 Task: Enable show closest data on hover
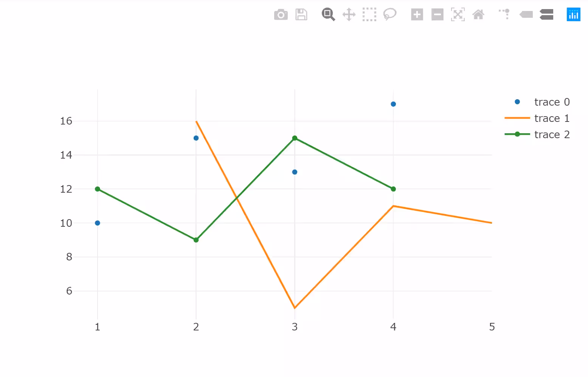click(x=526, y=14)
